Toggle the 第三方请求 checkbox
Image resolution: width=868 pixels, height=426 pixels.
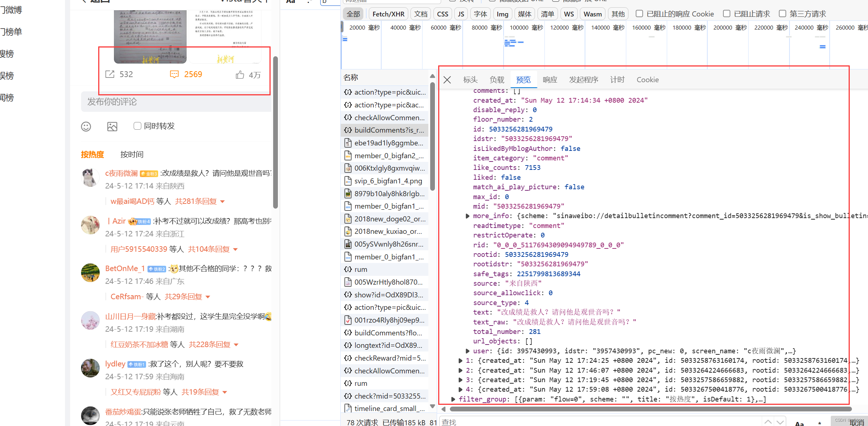pos(782,14)
